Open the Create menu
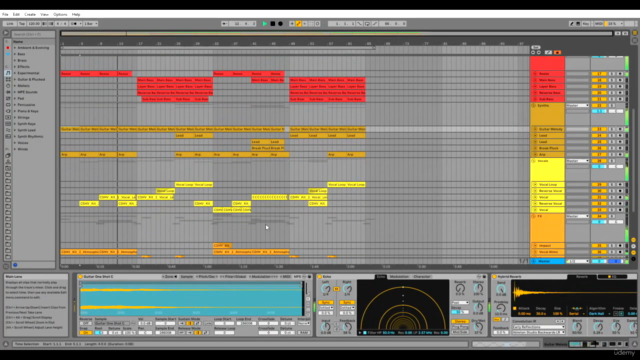 [30, 14]
